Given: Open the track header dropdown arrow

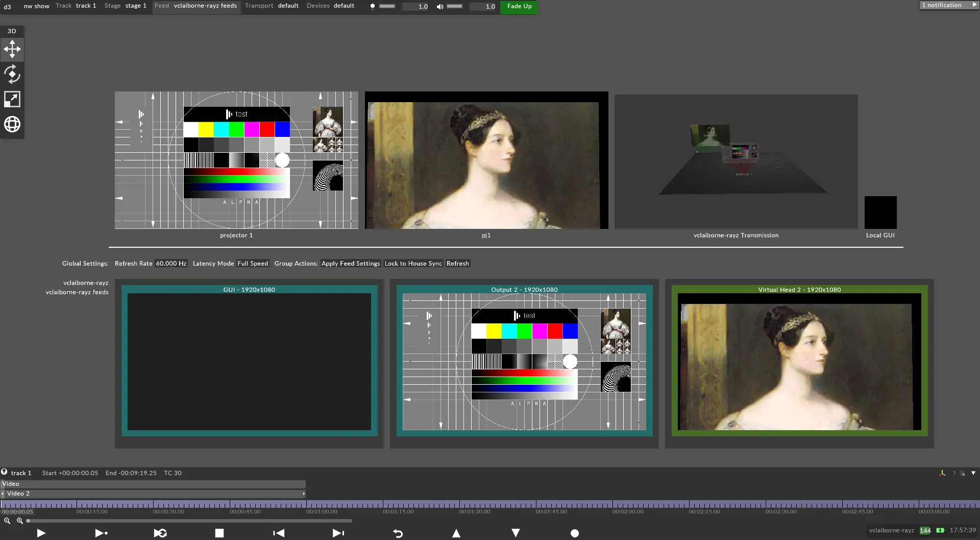Looking at the screenshot, I should coord(972,473).
